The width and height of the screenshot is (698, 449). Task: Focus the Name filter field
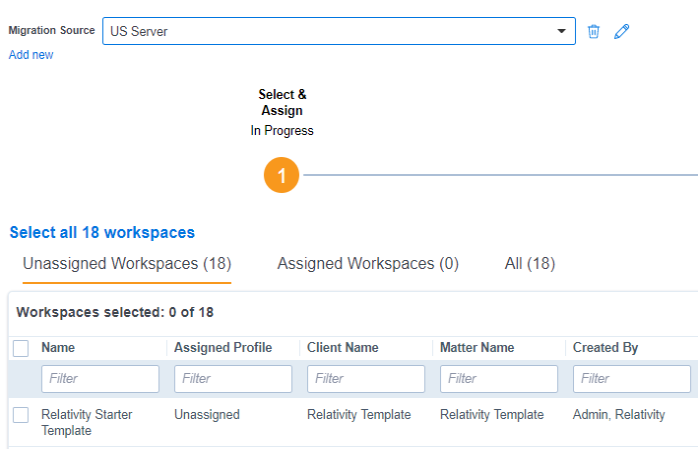click(100, 379)
